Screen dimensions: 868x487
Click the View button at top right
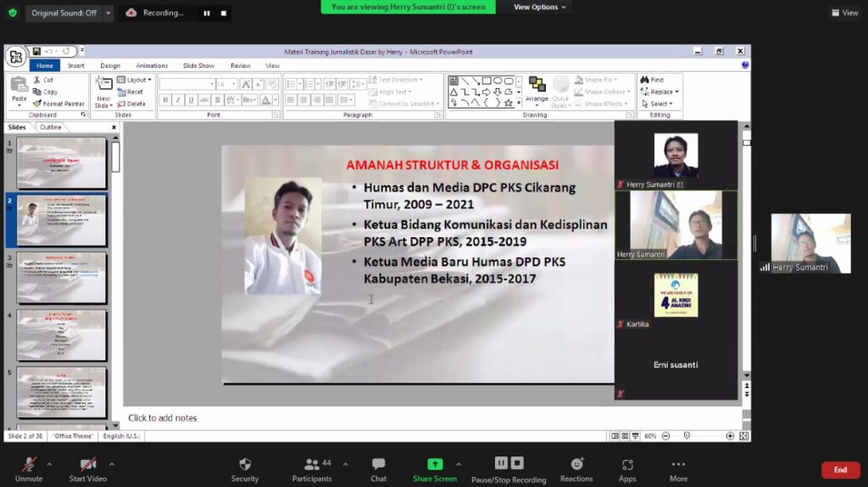(x=845, y=13)
